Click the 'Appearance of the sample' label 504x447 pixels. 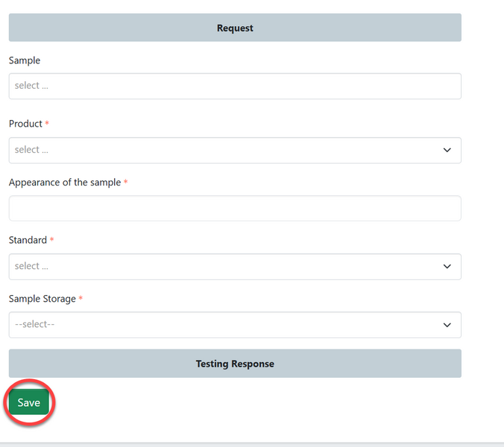[64, 183]
